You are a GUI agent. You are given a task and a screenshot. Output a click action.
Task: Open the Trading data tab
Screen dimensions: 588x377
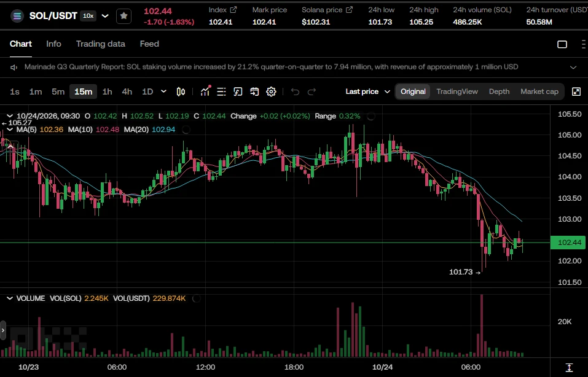pos(101,44)
